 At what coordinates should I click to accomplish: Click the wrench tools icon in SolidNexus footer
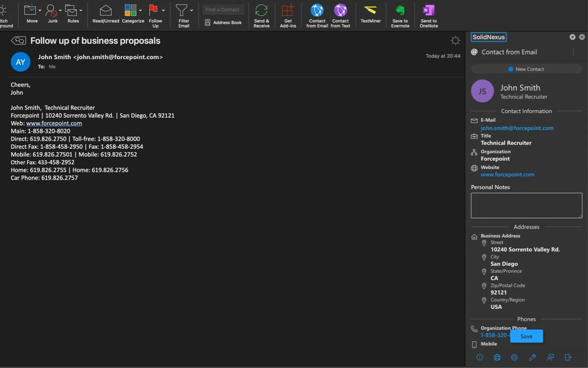532,357
